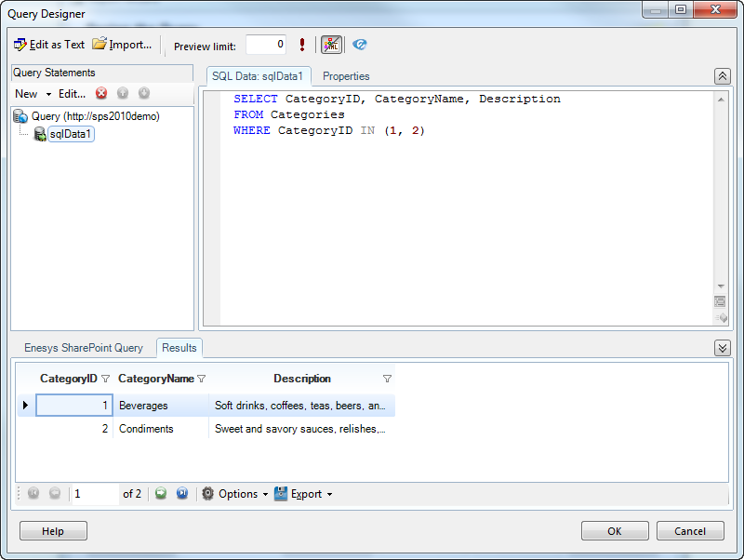The image size is (744, 560).
Task: Click SQL editor scrollbar down arrow
Action: point(720,286)
